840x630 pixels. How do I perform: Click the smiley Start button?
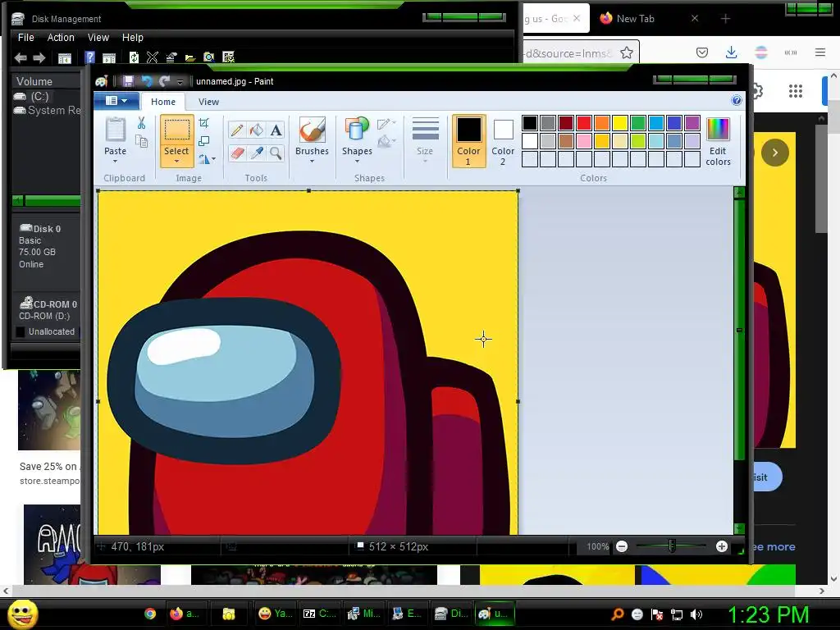tap(23, 614)
